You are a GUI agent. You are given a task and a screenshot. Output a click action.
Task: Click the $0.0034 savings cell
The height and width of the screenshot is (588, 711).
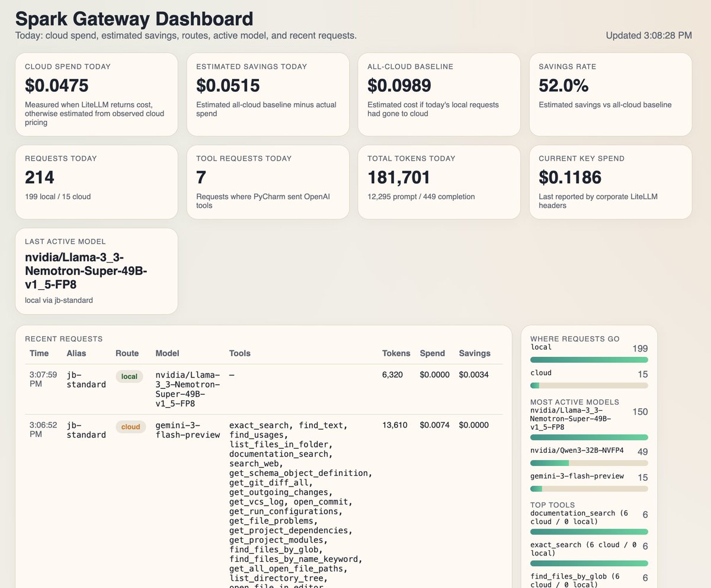click(474, 375)
